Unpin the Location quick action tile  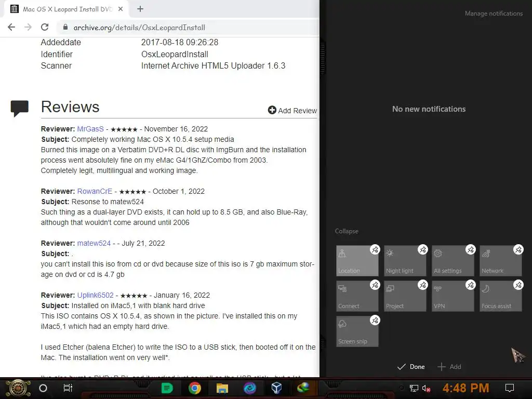(375, 250)
